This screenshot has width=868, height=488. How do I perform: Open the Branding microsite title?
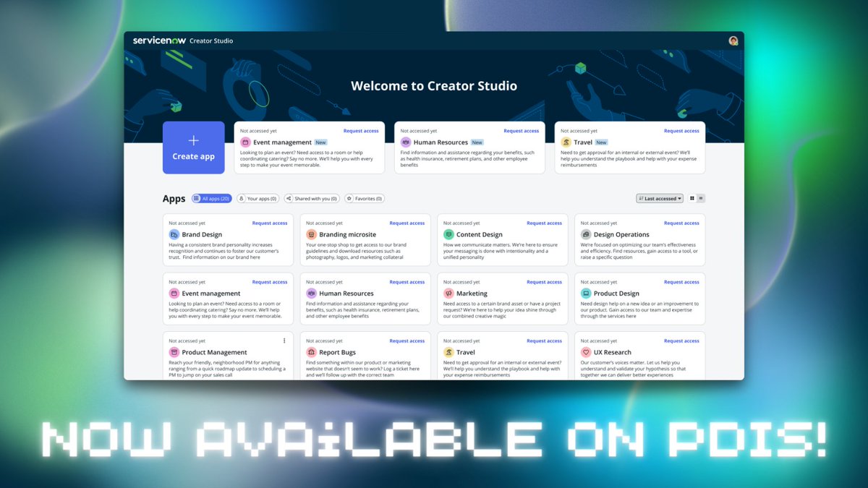[347, 234]
